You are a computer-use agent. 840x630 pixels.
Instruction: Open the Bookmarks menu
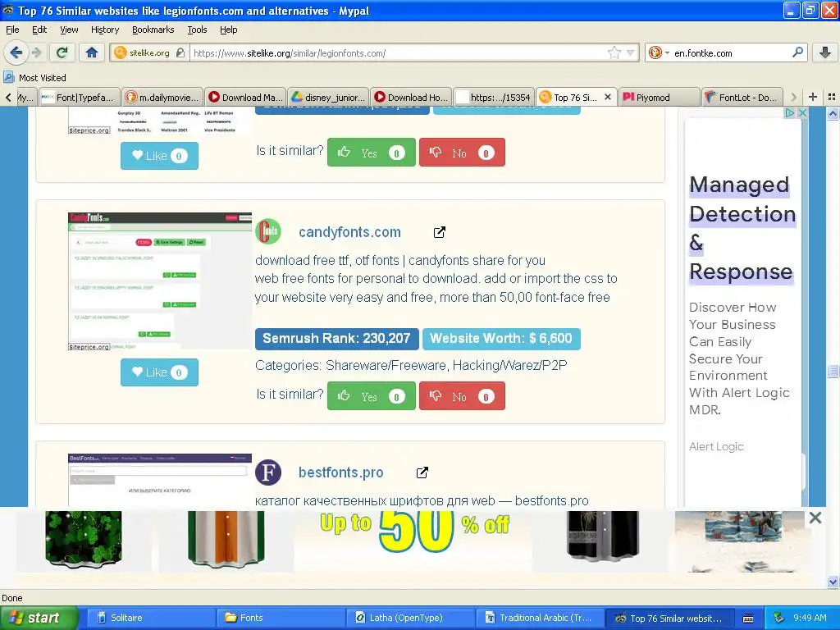153,30
